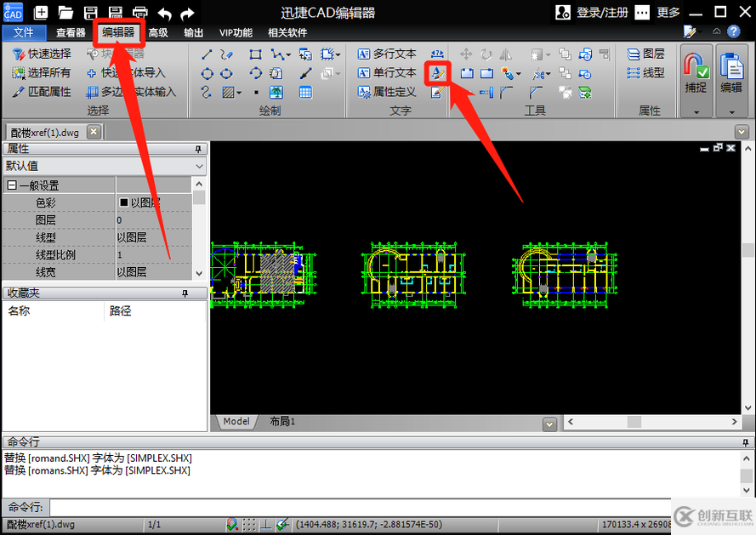This screenshot has height=535, width=756.
Task: Select the Ellipse drawing tool
Action: pyautogui.click(x=226, y=74)
